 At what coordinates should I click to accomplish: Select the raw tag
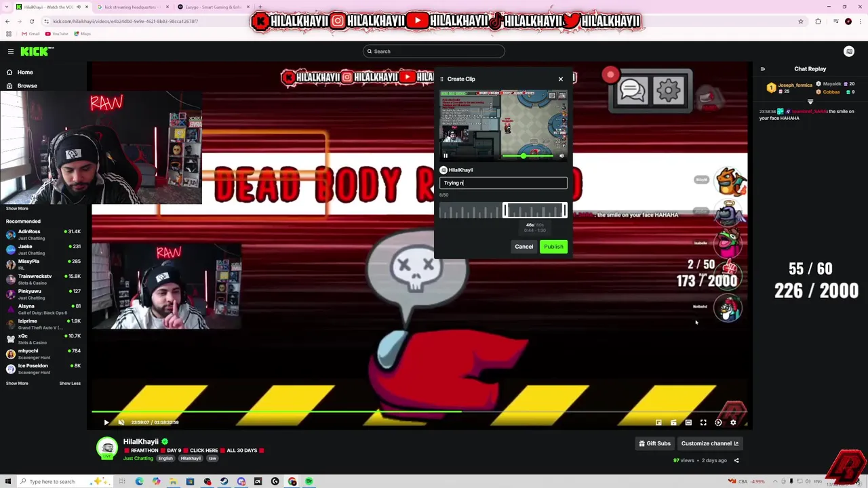[212, 458]
